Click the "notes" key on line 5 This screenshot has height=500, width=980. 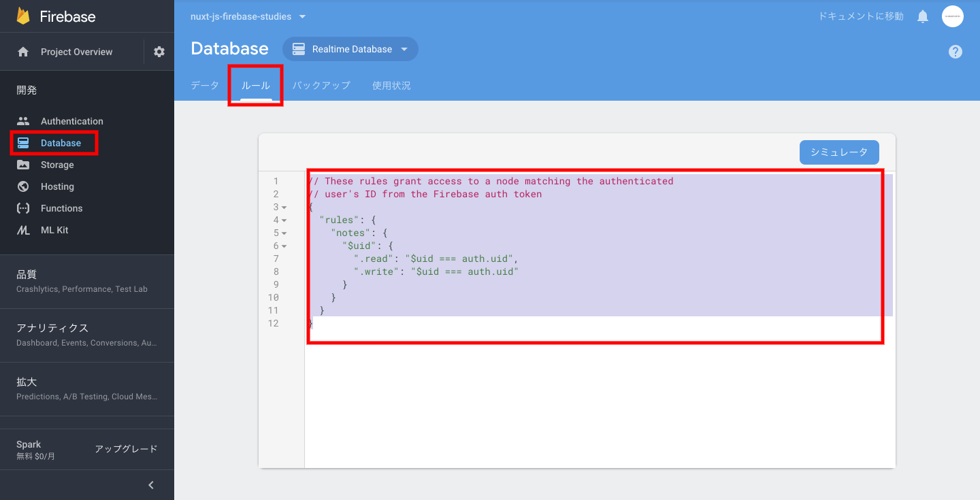click(x=350, y=233)
